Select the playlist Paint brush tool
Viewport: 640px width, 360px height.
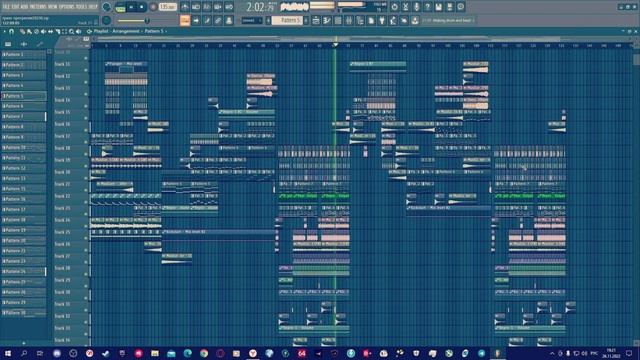pyautogui.click(x=29, y=31)
